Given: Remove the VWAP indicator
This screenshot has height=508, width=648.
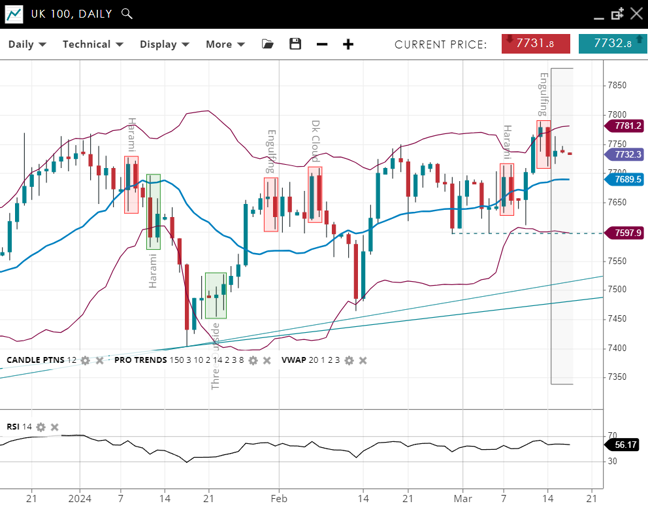Looking at the screenshot, I should (362, 360).
